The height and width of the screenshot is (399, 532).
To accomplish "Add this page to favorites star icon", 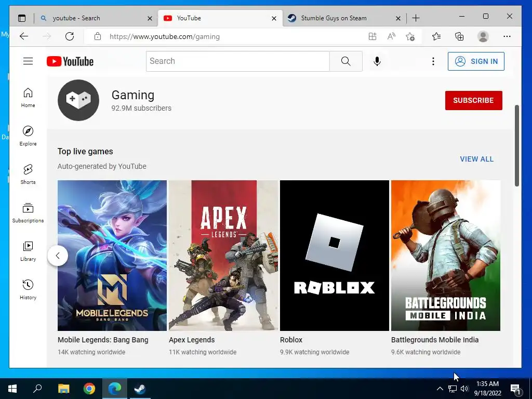I will (x=410, y=36).
